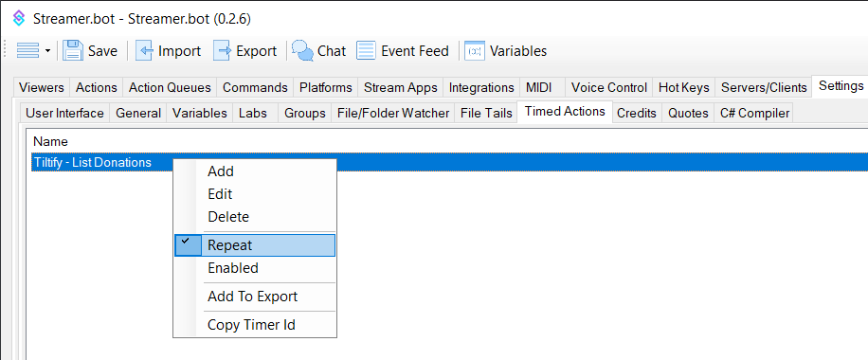Open the Commands tab
The width and height of the screenshot is (868, 360).
(255, 87)
